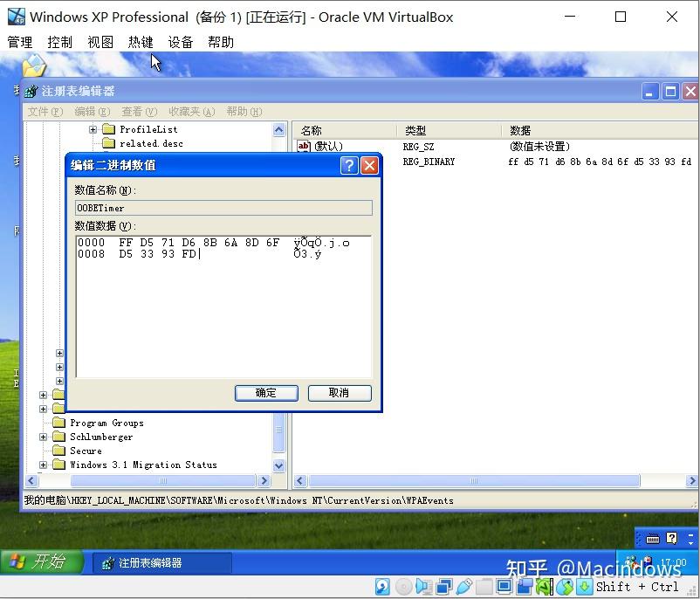Open the VirtualBox 热键 menu

(x=141, y=43)
